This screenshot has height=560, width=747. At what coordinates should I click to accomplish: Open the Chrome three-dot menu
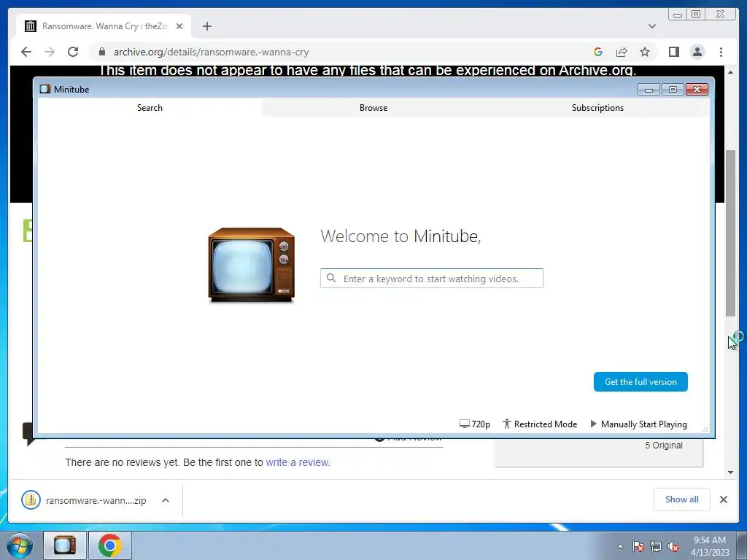tap(721, 52)
